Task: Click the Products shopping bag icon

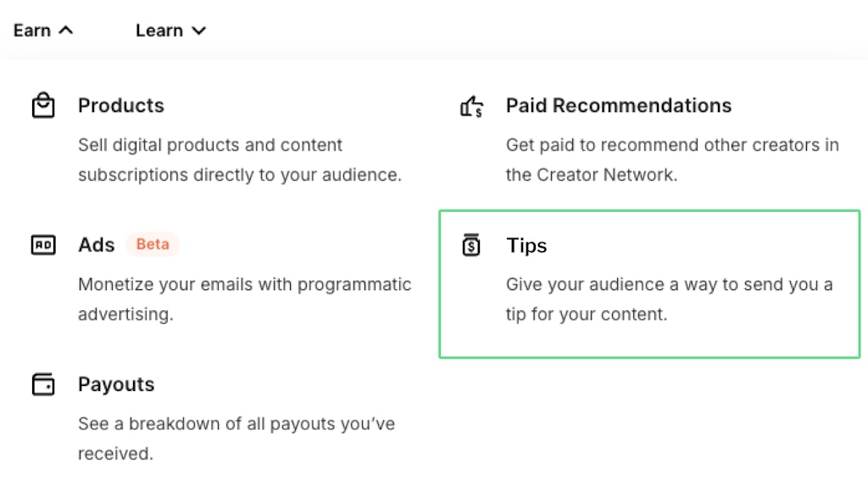Action: pos(43,106)
